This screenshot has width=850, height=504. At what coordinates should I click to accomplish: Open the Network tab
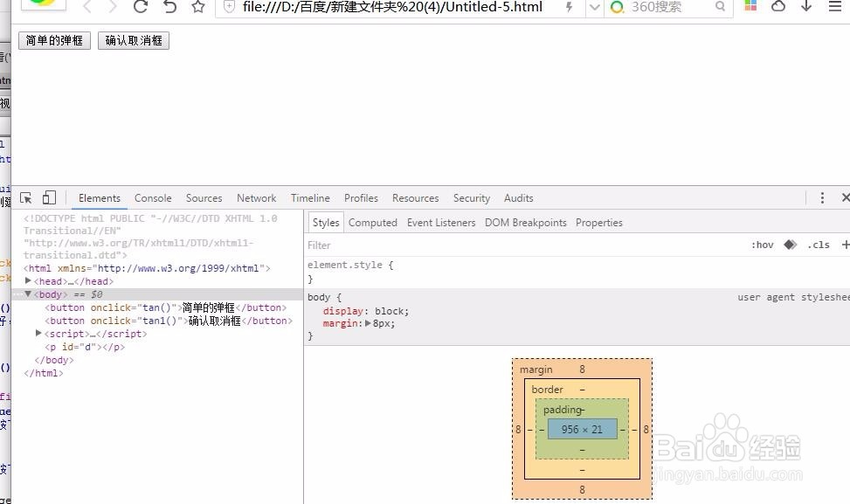click(257, 198)
